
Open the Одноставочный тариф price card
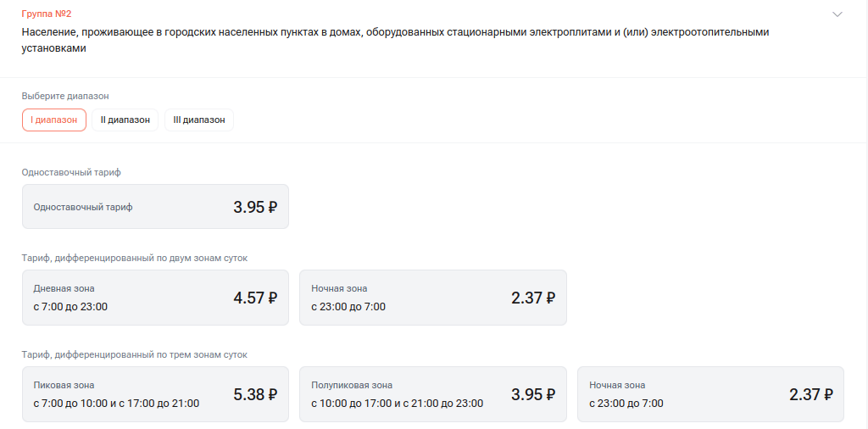tap(155, 207)
